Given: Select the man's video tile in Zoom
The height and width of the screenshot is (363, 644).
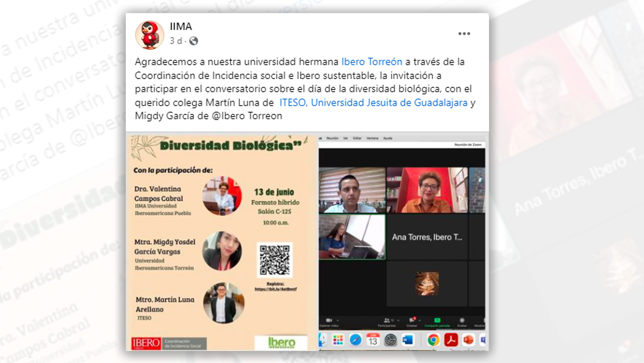Looking at the screenshot, I should pyautogui.click(x=352, y=190).
